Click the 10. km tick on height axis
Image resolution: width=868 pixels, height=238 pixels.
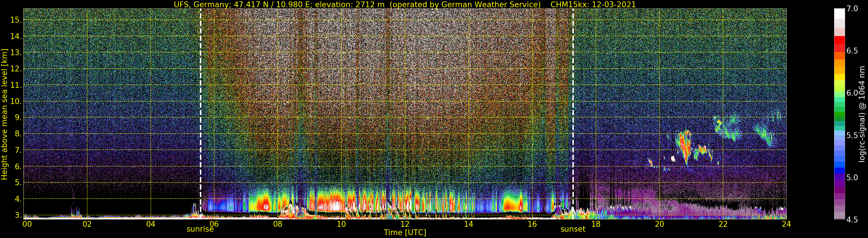pyautogui.click(x=16, y=101)
